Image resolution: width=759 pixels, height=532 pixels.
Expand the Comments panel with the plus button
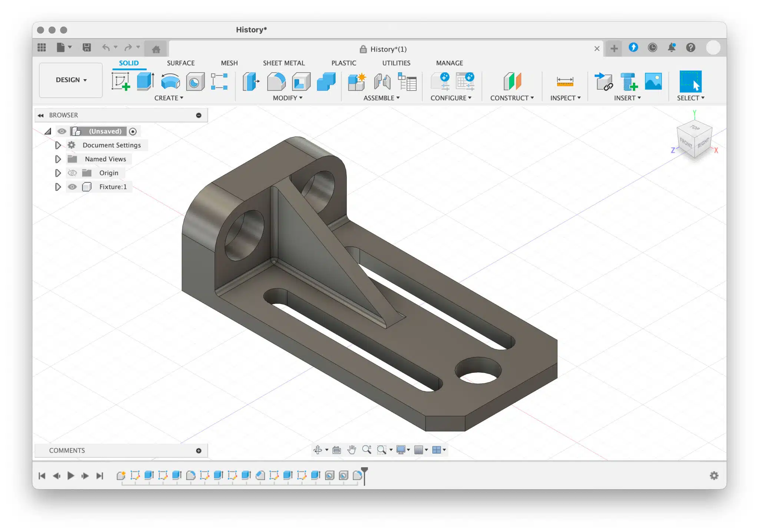pos(199,450)
